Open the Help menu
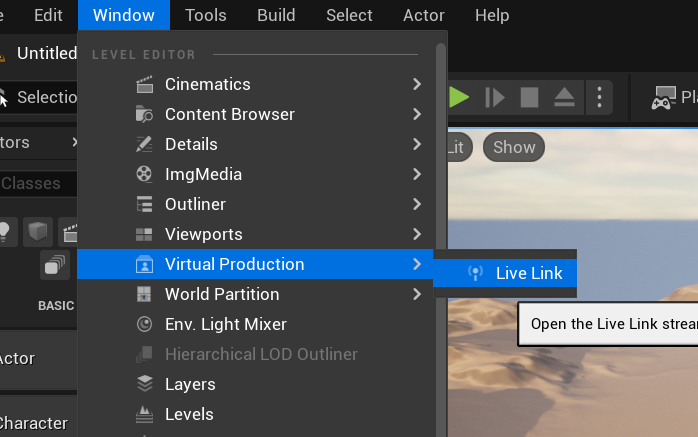698x437 pixels. [x=492, y=15]
